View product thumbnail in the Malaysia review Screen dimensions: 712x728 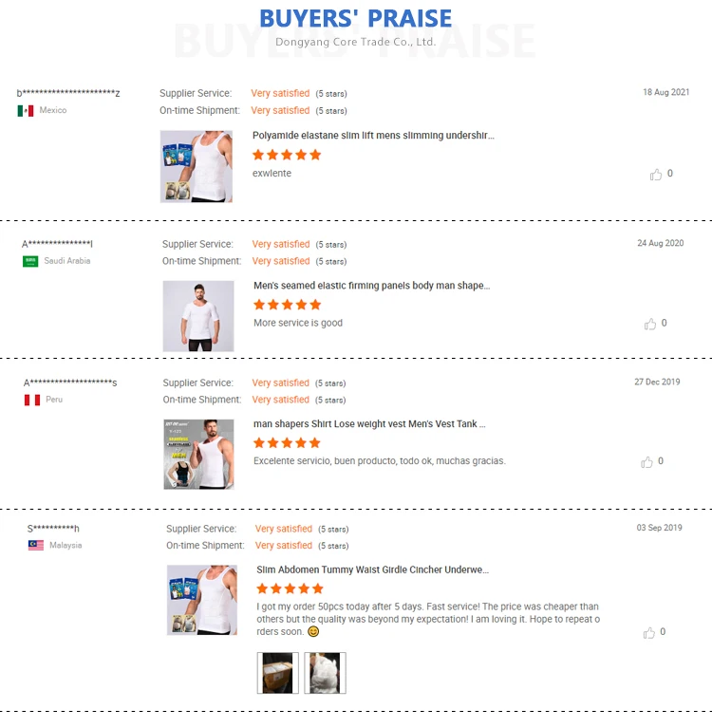[202, 601]
